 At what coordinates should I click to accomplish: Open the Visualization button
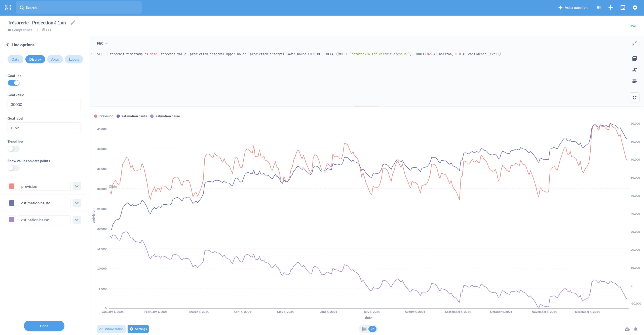[111, 329]
